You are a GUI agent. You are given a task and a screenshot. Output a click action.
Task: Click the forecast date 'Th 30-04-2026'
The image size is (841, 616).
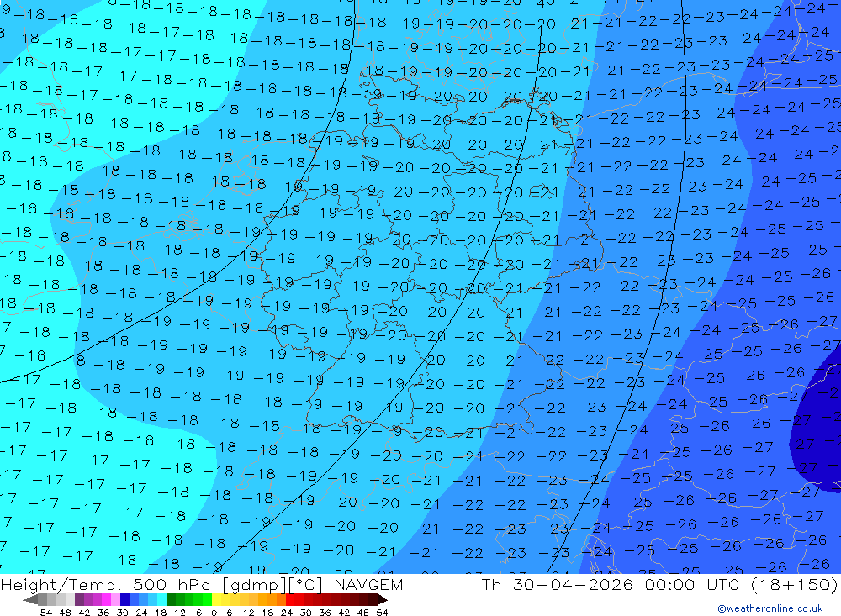pos(558,584)
